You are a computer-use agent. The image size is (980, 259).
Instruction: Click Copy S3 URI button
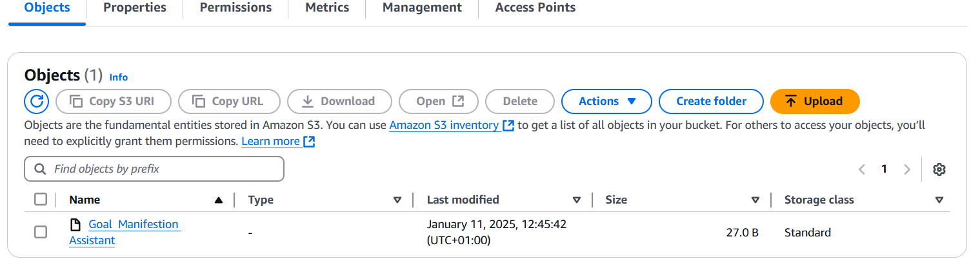pos(114,101)
